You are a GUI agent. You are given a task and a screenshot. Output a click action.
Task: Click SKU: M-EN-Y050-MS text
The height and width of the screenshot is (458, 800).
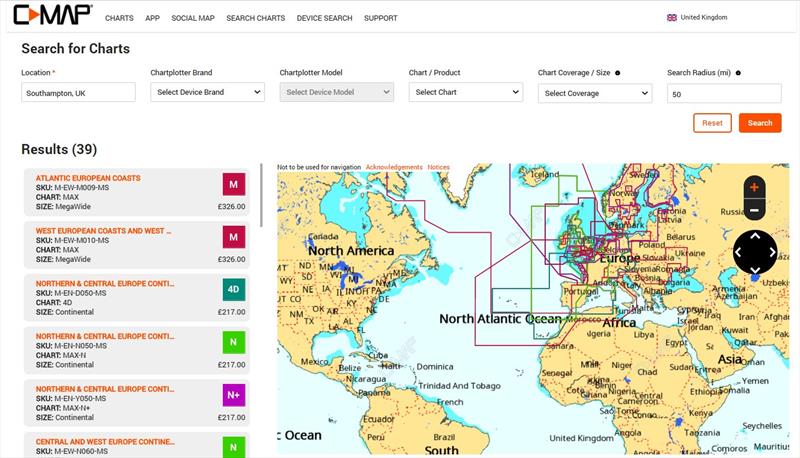pyautogui.click(x=71, y=398)
